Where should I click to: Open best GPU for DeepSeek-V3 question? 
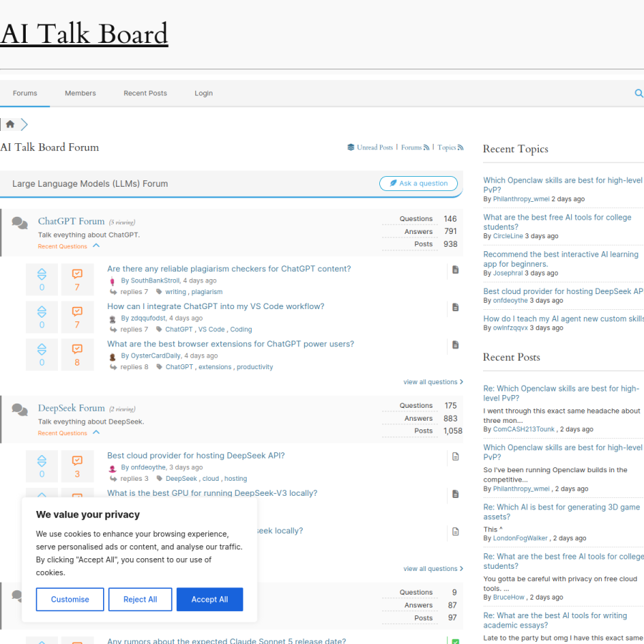[x=213, y=493]
